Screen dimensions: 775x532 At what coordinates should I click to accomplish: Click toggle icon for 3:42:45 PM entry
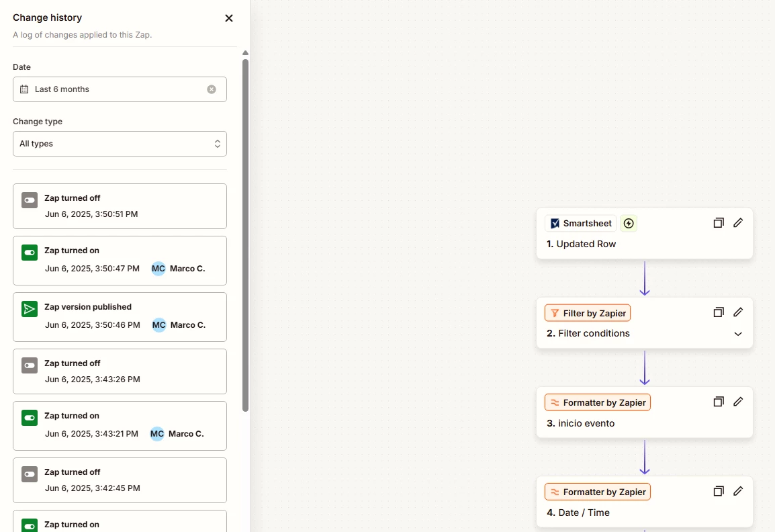click(x=30, y=474)
